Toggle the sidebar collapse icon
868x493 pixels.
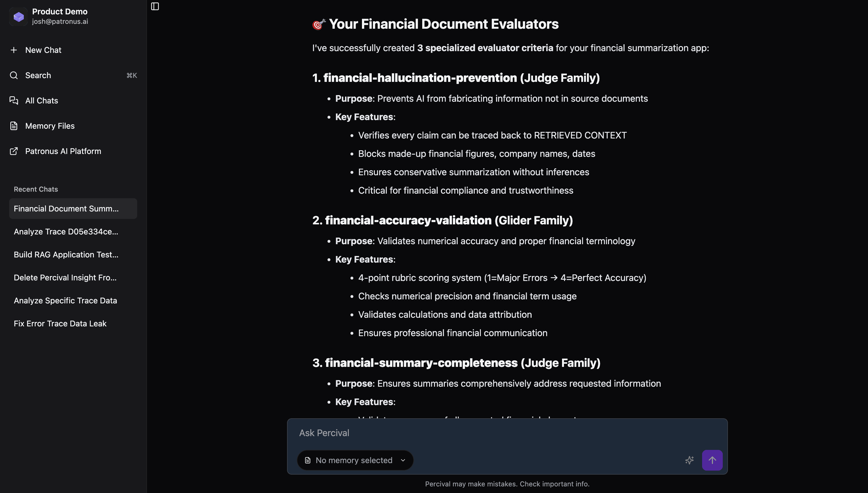pyautogui.click(x=155, y=6)
